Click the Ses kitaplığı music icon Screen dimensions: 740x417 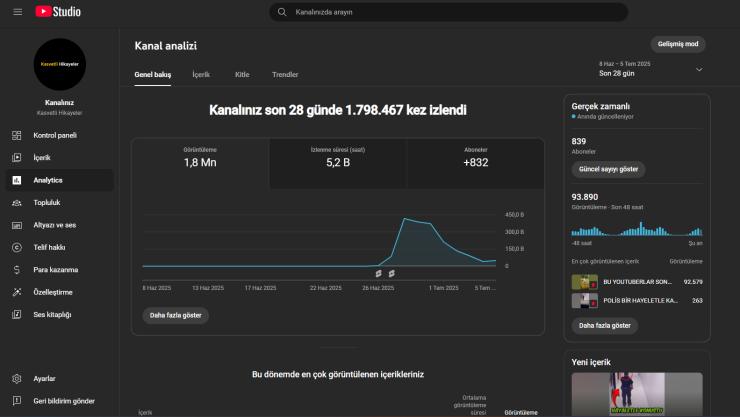pos(17,315)
